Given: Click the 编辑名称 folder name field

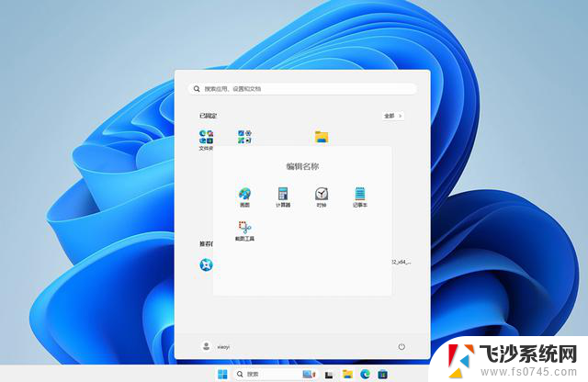Looking at the screenshot, I should 302,166.
